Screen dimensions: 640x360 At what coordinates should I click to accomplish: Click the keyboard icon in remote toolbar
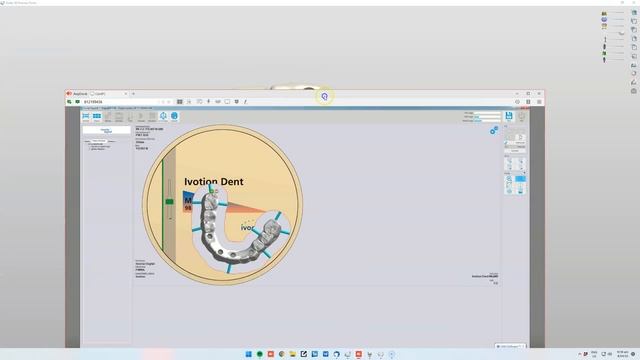point(218,101)
